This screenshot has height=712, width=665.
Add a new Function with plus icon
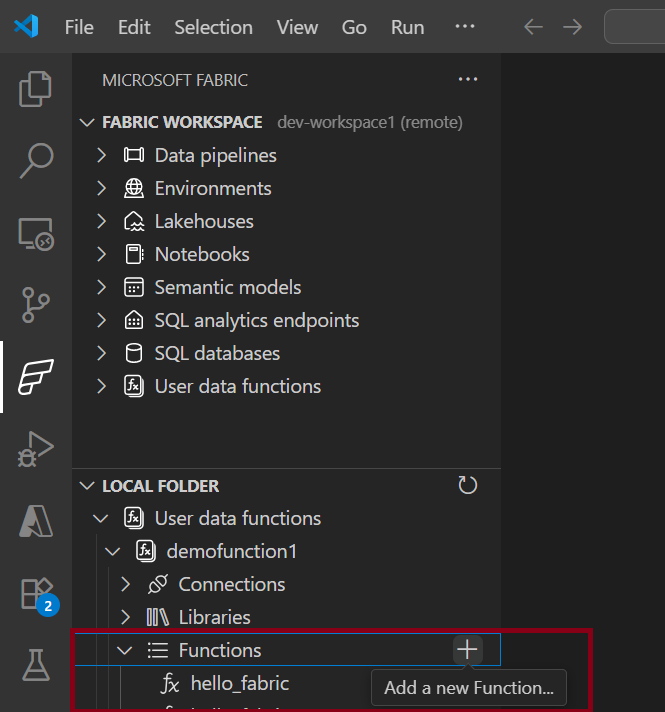467,650
